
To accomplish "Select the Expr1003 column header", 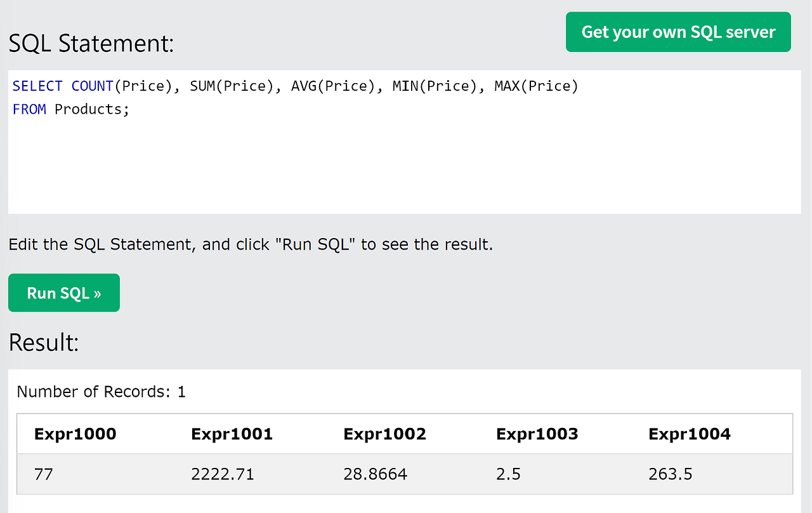I will [x=537, y=434].
